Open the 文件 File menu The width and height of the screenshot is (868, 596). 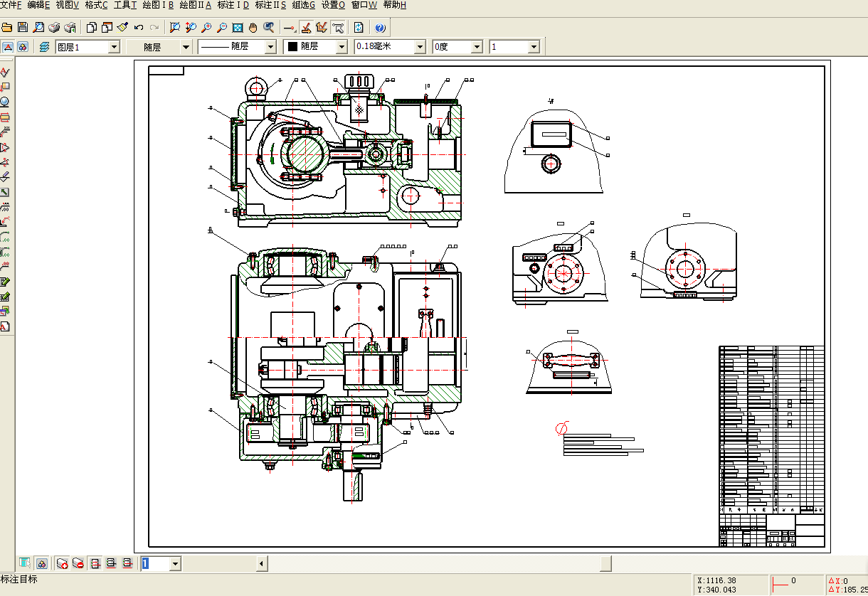point(11,5)
